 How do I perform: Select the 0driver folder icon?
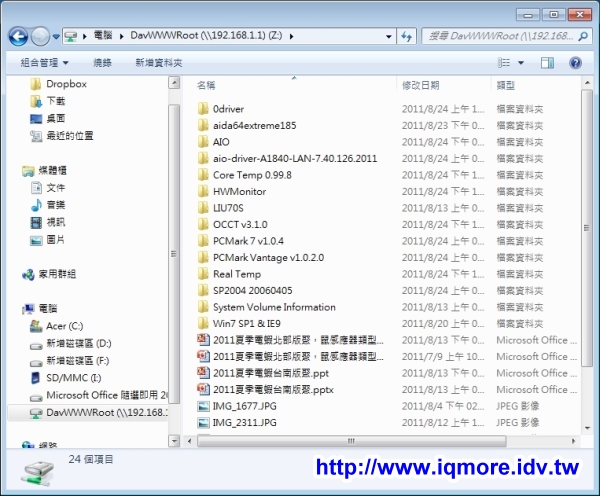click(x=203, y=109)
